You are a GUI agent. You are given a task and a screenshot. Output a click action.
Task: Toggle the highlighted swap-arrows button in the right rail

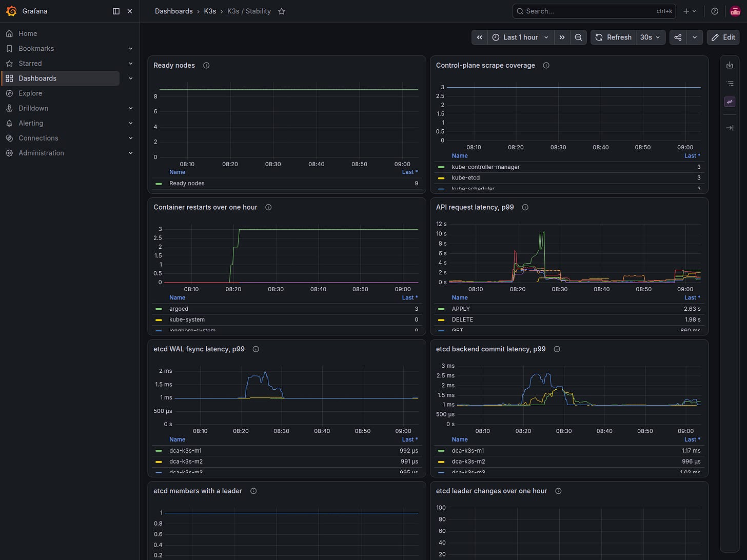click(x=730, y=102)
